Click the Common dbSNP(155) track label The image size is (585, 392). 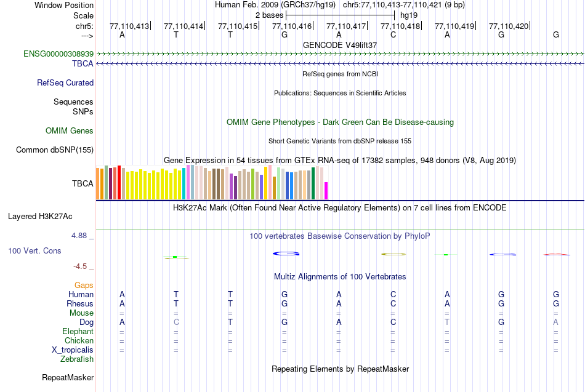coord(54,150)
